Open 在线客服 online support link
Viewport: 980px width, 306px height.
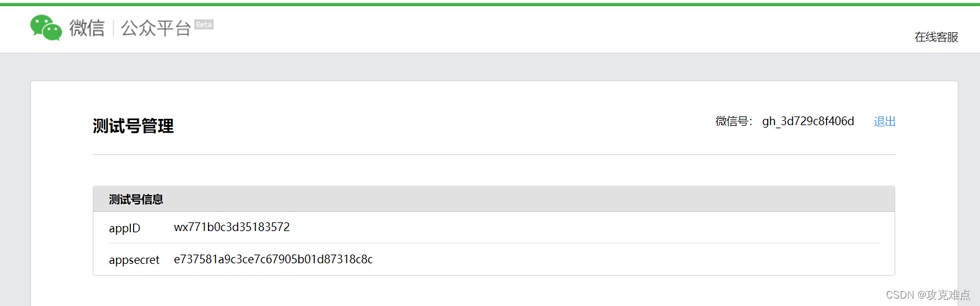[x=936, y=37]
